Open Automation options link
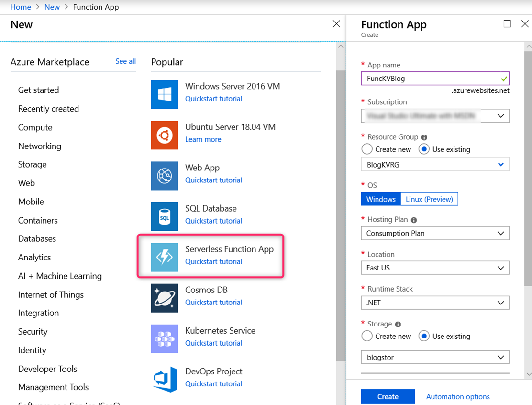 [458, 396]
